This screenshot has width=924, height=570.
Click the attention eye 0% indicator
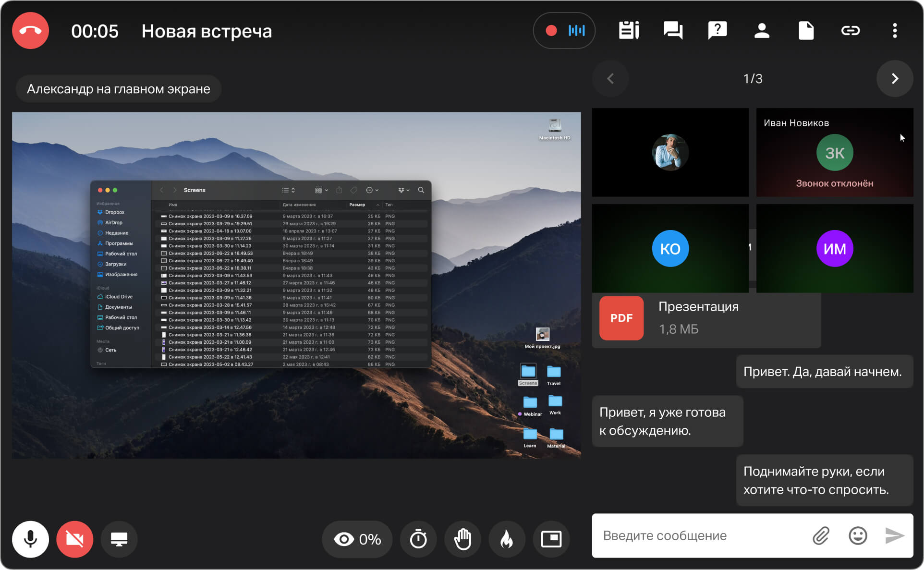tap(357, 539)
